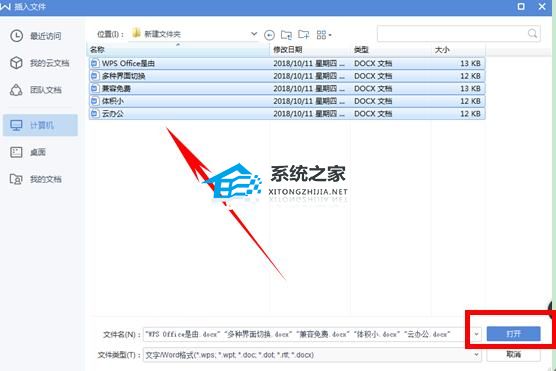The image size is (556, 371).
Task: Expand the 文件类型 file type dropdown
Action: (476, 355)
